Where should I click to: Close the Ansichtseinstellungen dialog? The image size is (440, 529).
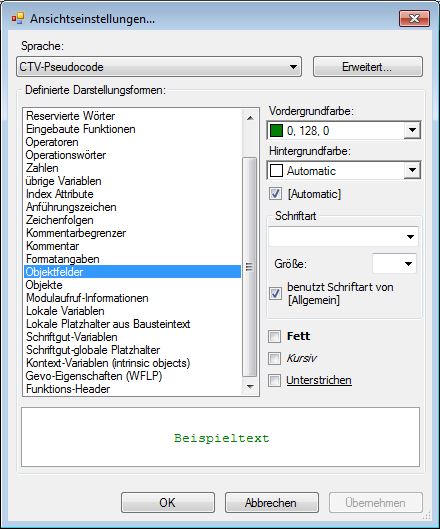[x=414, y=18]
